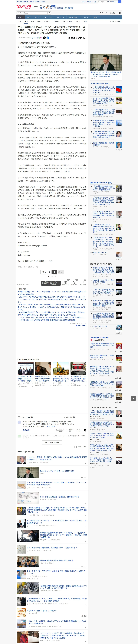Open the ヘルプ link in the header
138x644 pixels.
(x=94, y=2)
